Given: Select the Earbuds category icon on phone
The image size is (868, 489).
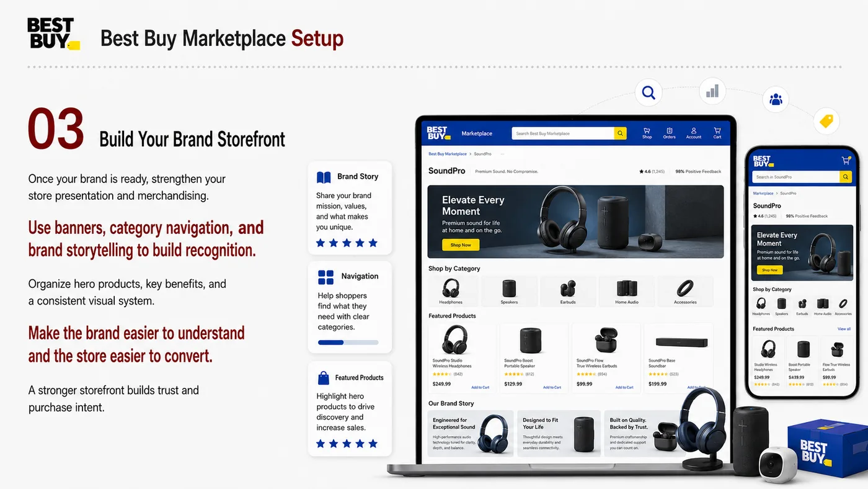Looking at the screenshot, I should (802, 305).
